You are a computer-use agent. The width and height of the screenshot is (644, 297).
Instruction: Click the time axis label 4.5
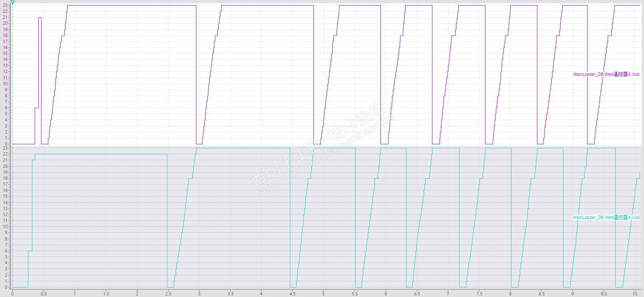point(293,294)
